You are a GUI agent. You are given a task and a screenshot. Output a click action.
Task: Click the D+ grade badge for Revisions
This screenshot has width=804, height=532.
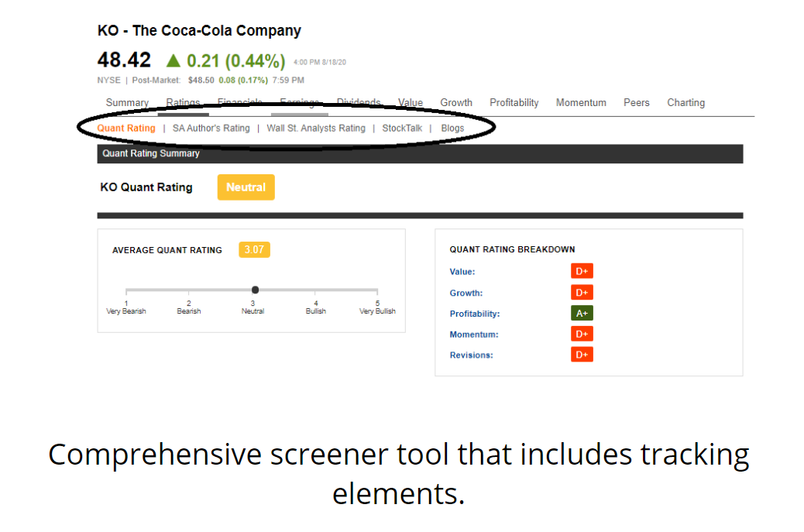point(582,355)
